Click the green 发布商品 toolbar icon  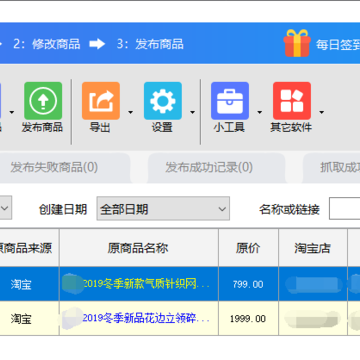coord(43,101)
